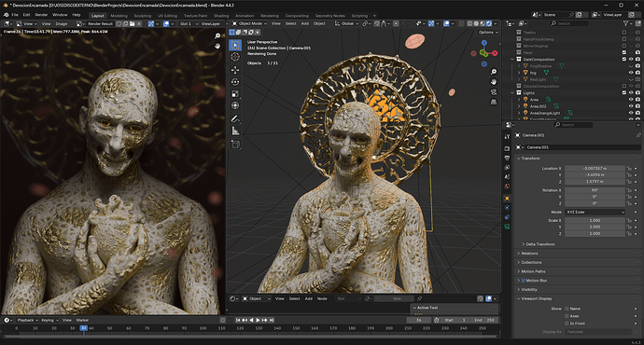Image resolution: width=644 pixels, height=345 pixels.
Task: Click the Marker menu in timeline
Action: 82,320
